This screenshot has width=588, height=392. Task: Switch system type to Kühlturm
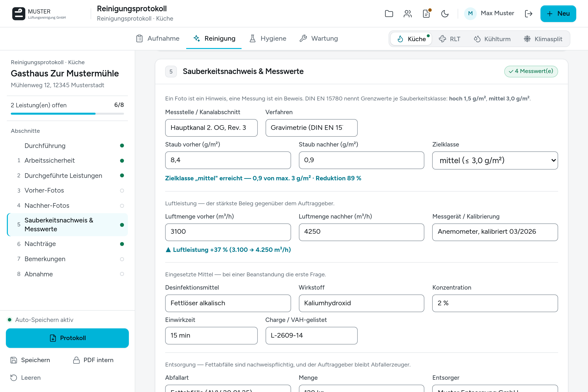pyautogui.click(x=492, y=39)
